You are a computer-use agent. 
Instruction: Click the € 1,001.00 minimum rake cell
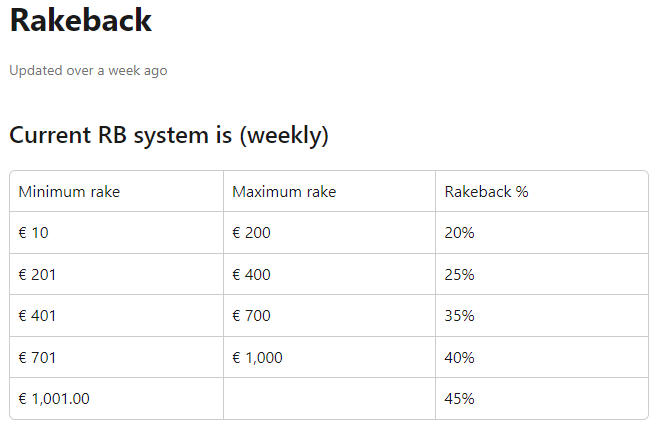117,398
